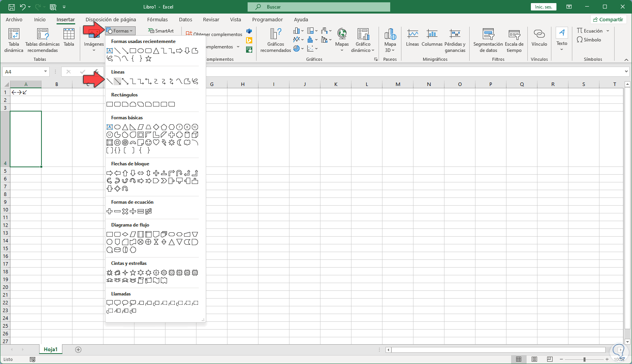Add a new sheet with the plus button
The height and width of the screenshot is (364, 632).
[78, 350]
